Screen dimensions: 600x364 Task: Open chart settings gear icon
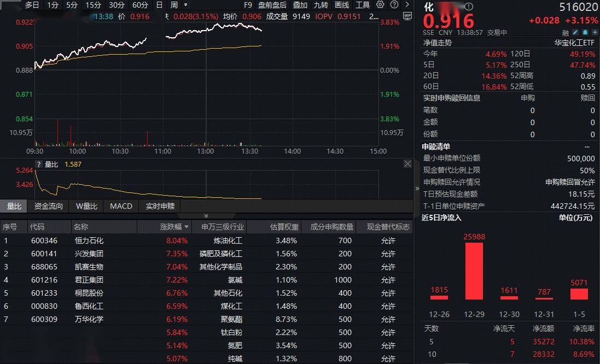(380, 4)
